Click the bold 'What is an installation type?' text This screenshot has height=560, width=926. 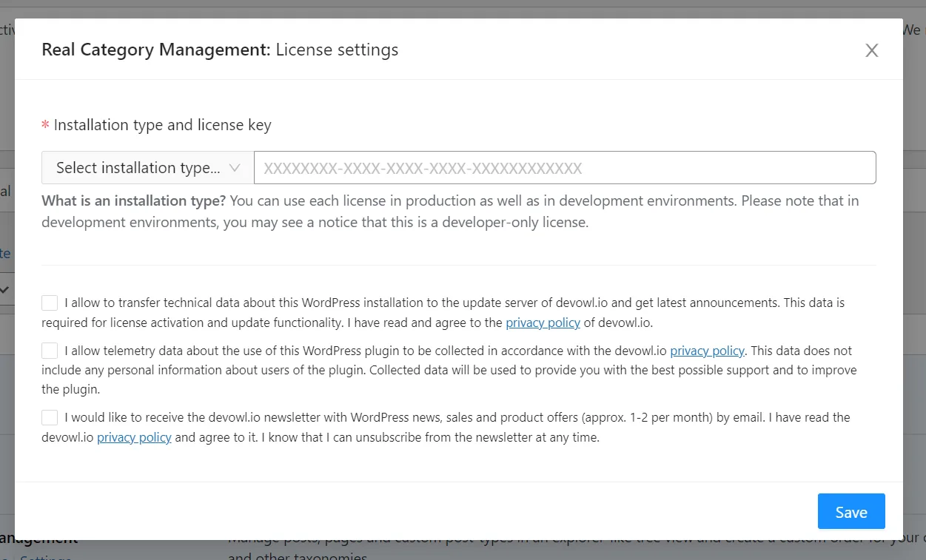(134, 201)
